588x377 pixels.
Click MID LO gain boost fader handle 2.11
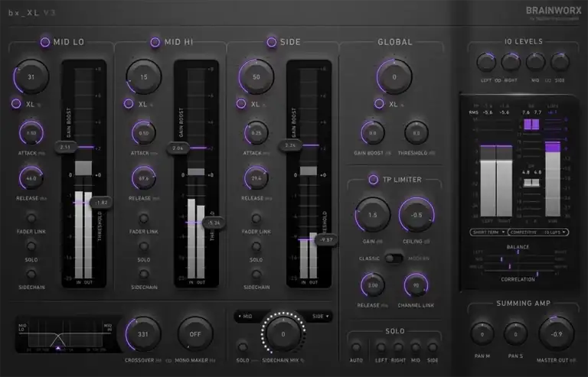(x=66, y=147)
